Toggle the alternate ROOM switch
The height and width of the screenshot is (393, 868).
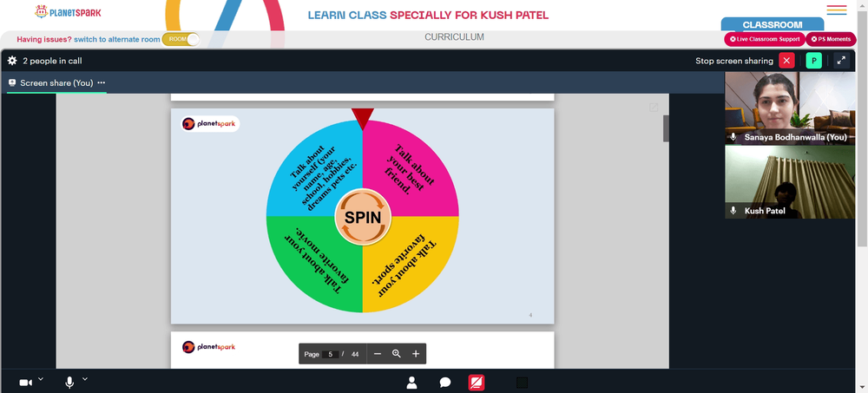point(181,39)
